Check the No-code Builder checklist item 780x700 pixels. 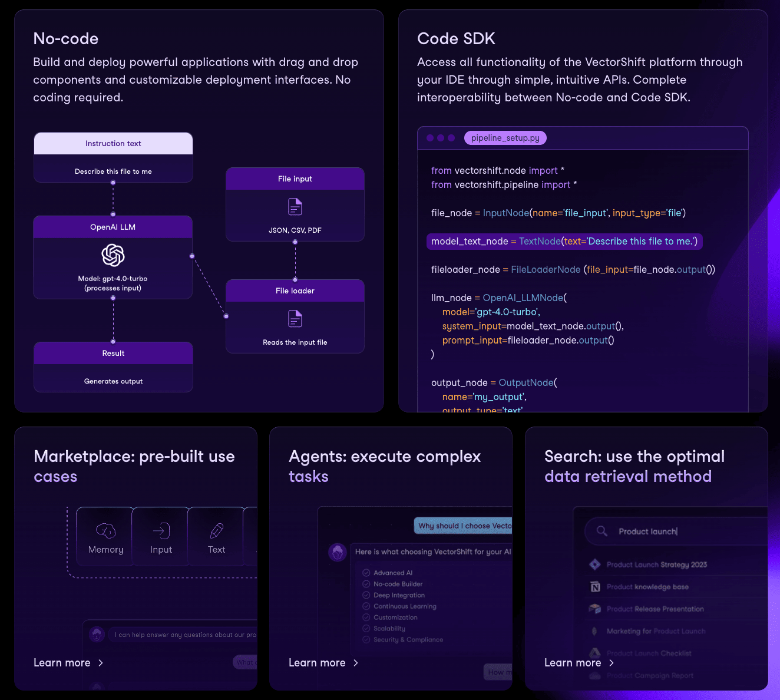(366, 584)
